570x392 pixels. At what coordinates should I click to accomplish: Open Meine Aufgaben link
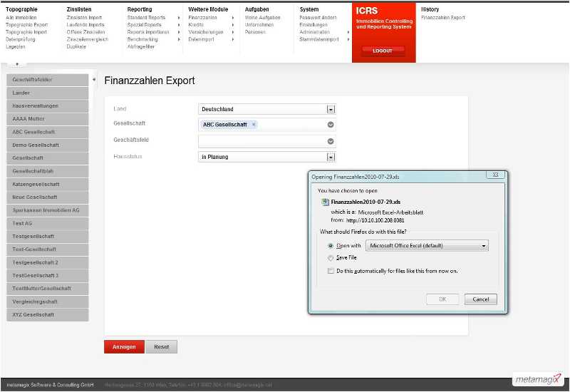pos(262,17)
